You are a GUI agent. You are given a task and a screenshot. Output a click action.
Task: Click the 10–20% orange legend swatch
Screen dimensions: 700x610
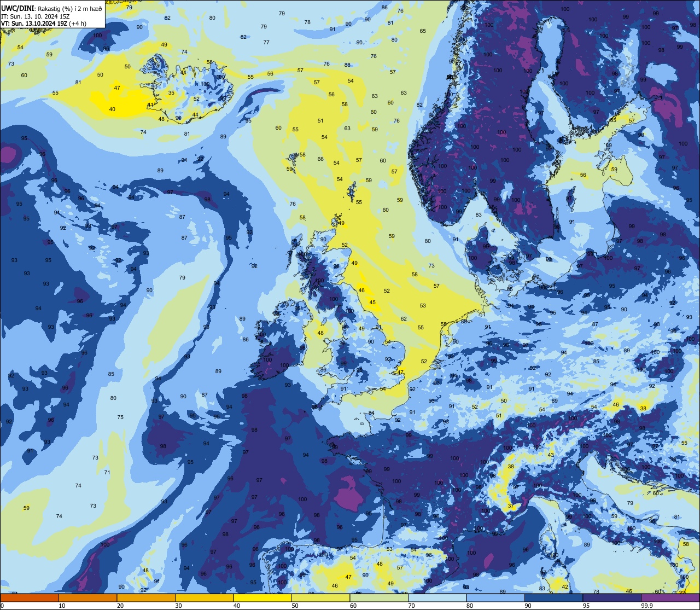coord(87,597)
